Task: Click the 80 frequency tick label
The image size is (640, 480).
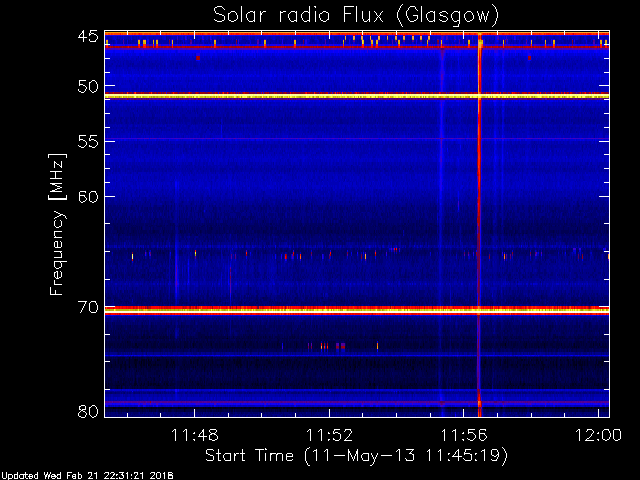Action: click(x=88, y=411)
